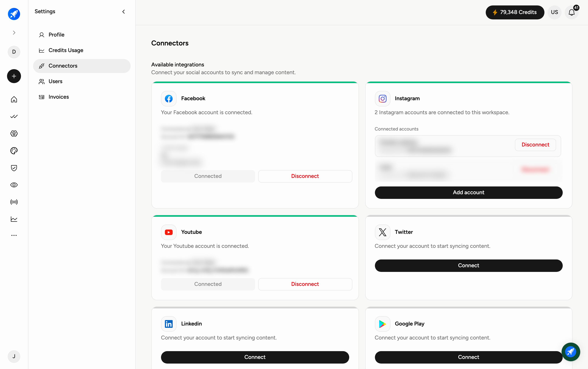
Task: Disconnect the second blurred Instagram account
Action: click(535, 169)
